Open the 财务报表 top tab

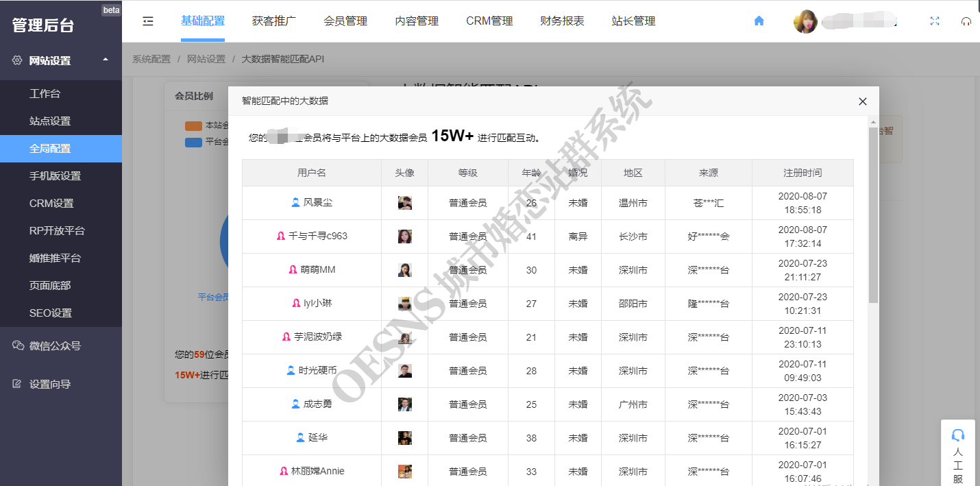[562, 21]
